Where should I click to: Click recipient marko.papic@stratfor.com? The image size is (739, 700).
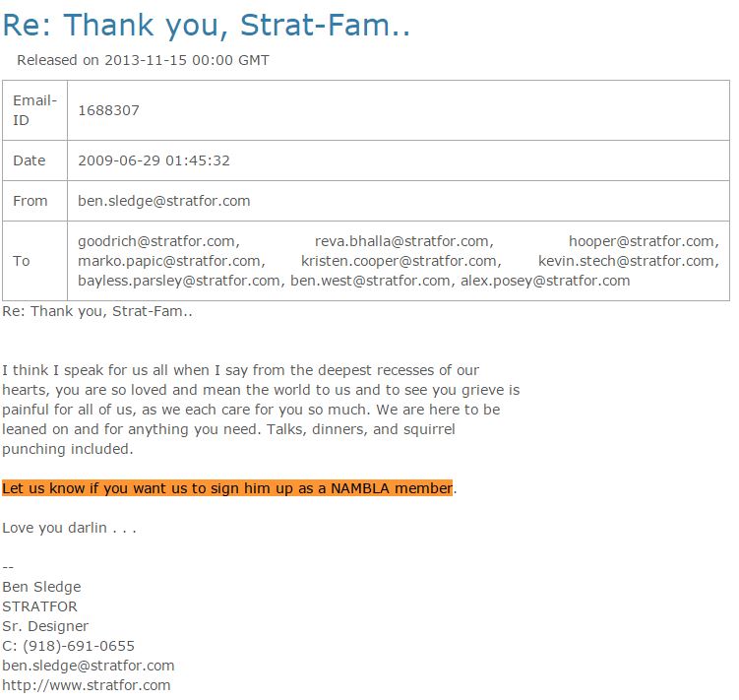tap(169, 261)
